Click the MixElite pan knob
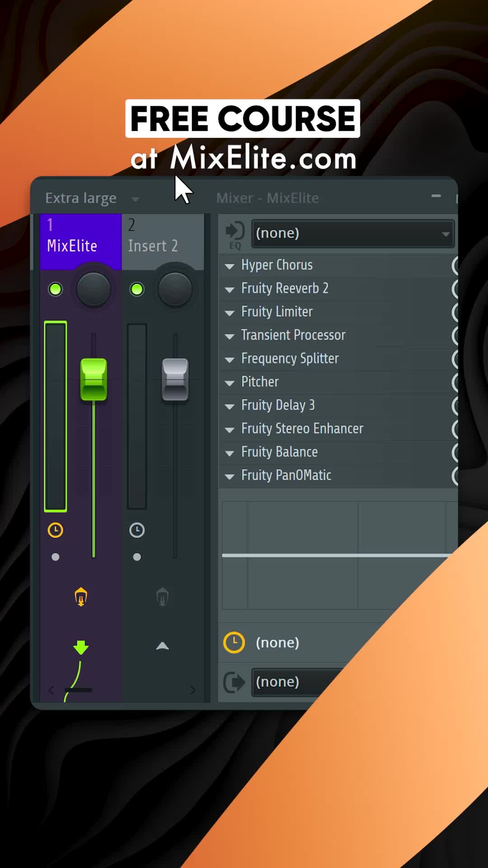This screenshot has height=868, width=488. click(94, 289)
